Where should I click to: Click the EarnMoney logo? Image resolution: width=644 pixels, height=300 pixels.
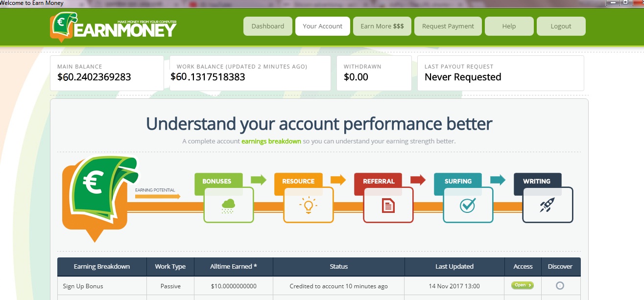coord(113,27)
